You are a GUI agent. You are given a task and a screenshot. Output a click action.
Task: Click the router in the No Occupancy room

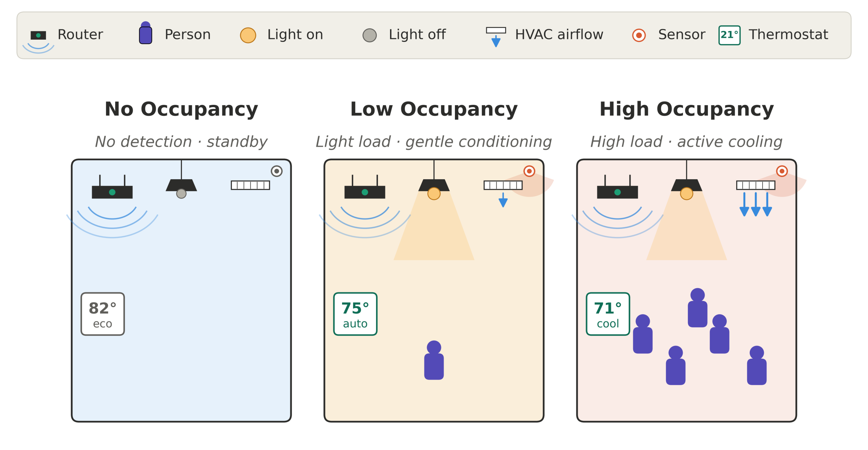coord(112,187)
